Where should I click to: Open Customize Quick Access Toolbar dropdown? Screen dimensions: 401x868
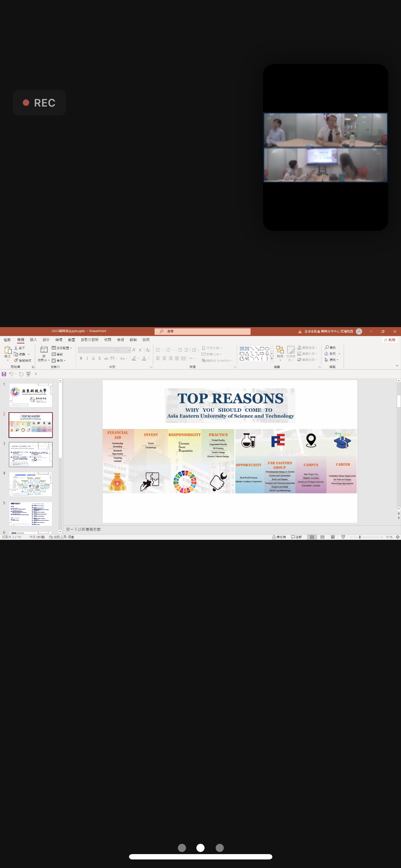[36, 374]
